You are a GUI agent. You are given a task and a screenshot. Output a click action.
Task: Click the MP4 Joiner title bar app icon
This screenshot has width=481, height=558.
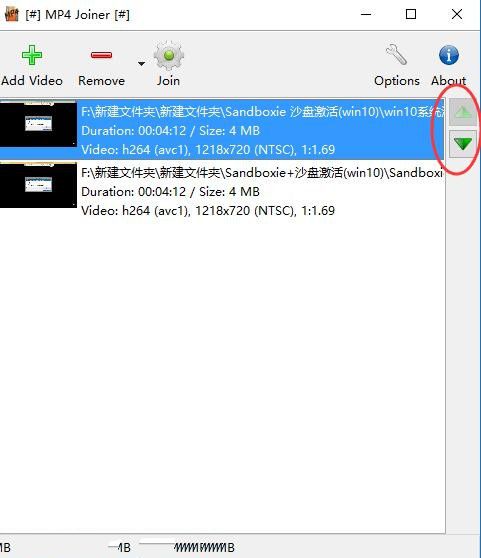click(x=11, y=14)
